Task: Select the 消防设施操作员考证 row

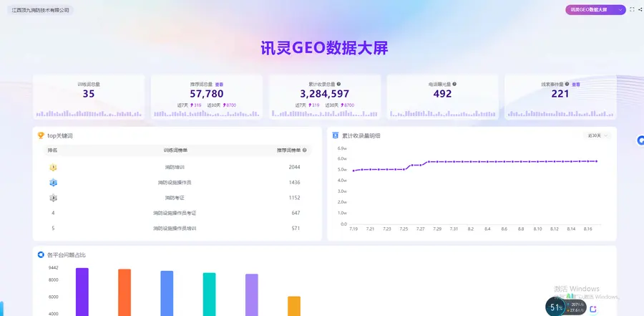Action: click(x=177, y=213)
